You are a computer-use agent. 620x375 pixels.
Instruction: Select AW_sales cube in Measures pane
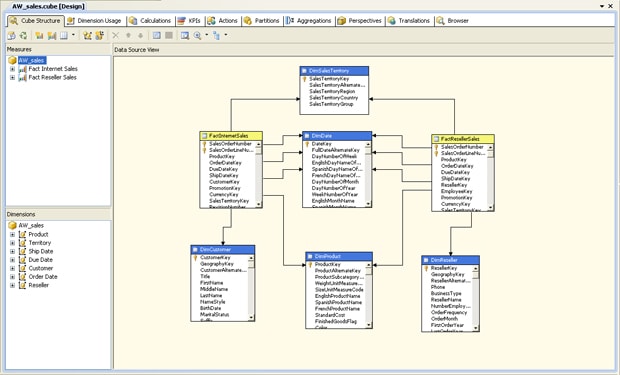[x=32, y=60]
